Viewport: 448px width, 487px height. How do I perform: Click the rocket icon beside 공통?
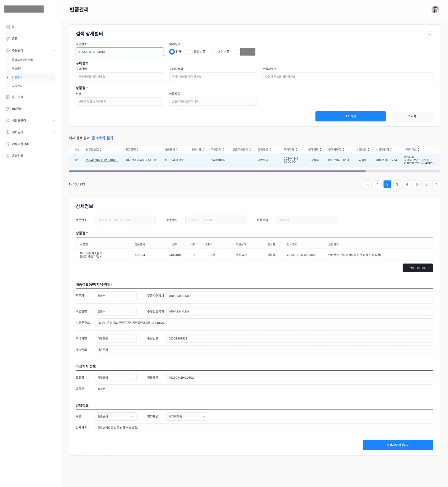tap(7, 39)
